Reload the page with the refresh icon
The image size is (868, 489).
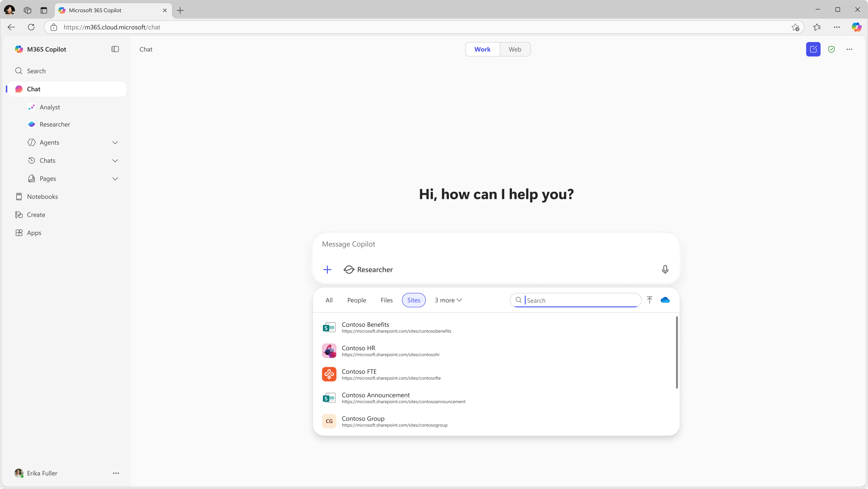click(x=31, y=27)
